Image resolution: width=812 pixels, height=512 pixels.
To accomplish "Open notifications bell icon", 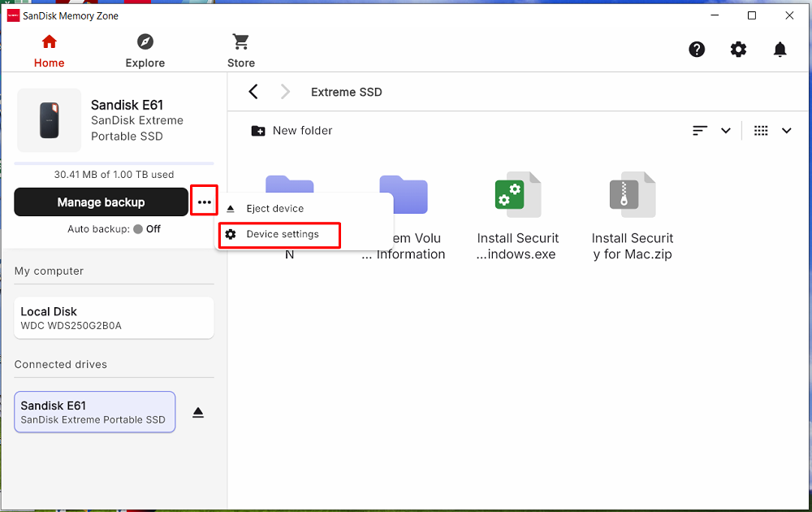I will pos(780,50).
